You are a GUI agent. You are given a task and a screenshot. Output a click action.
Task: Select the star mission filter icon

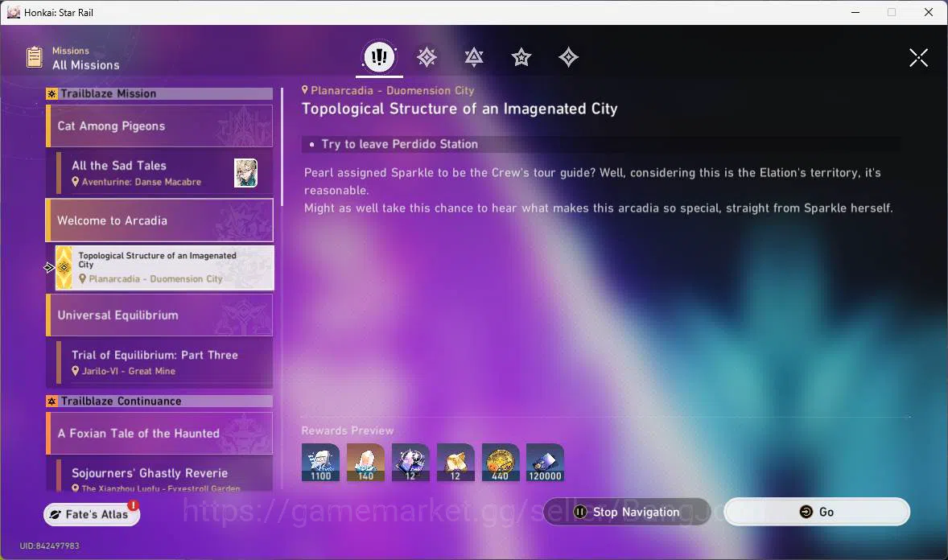click(x=521, y=57)
